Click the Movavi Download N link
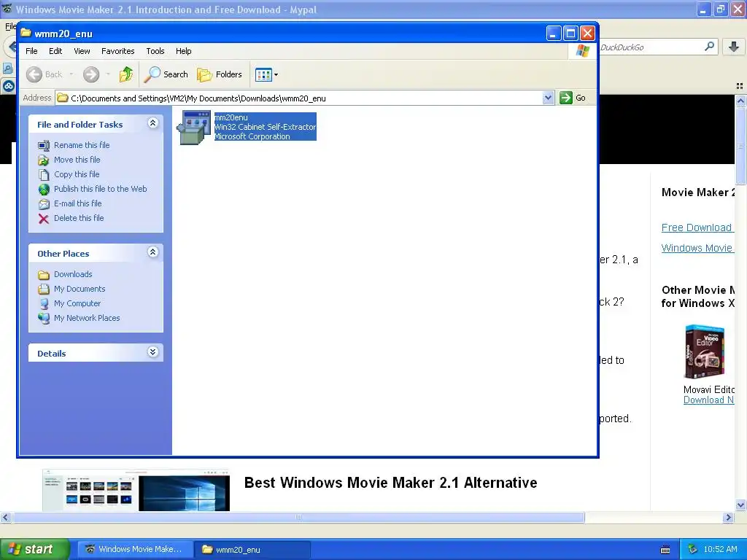This screenshot has width=747, height=560. coord(709,400)
